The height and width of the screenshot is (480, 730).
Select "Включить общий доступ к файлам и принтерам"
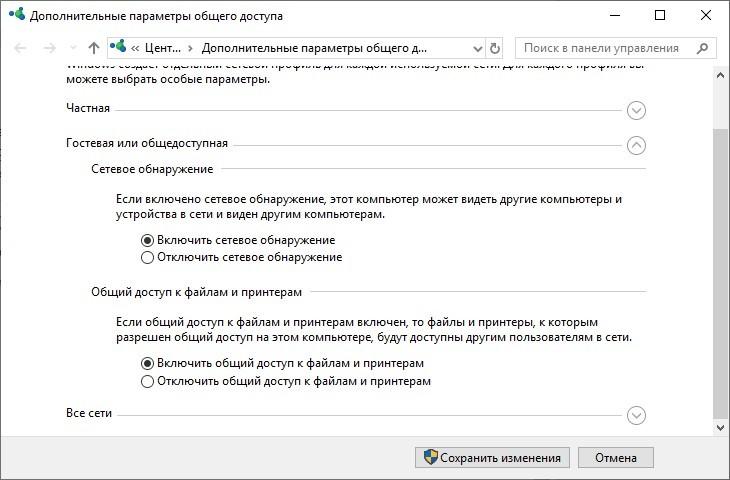147,363
